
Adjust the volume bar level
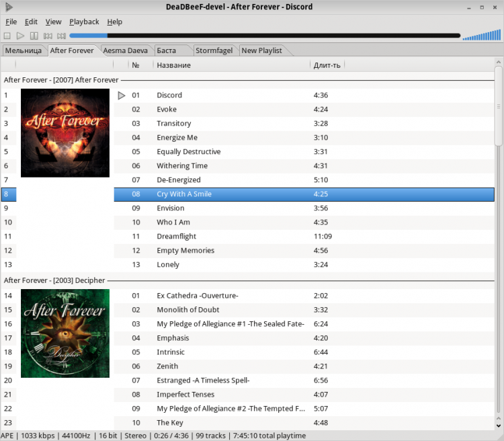tap(482, 35)
